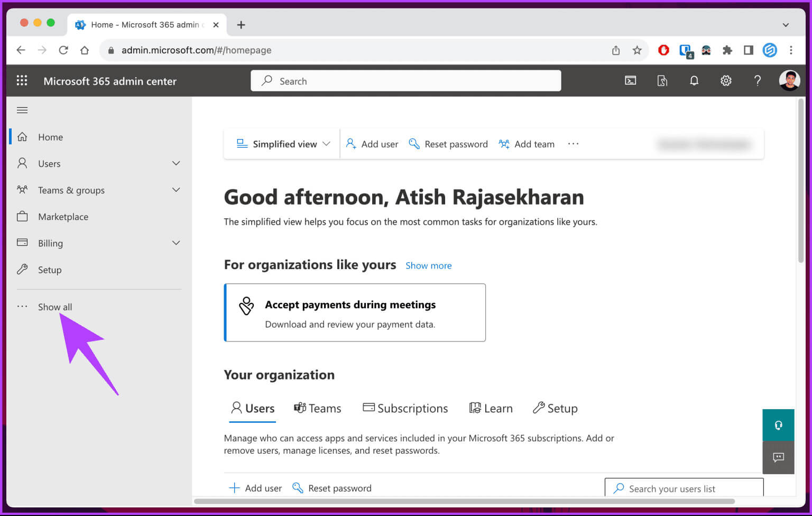Open Chrome three-dot menu

[791, 50]
